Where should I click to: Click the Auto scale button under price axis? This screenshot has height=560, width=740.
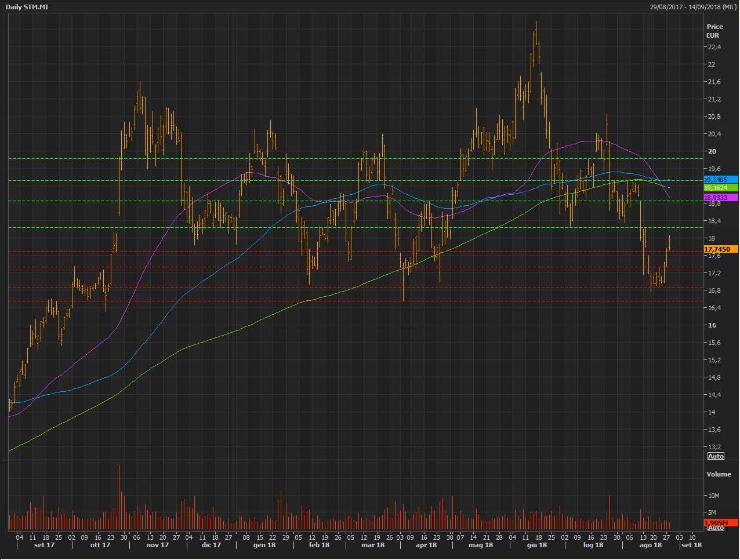click(x=716, y=456)
